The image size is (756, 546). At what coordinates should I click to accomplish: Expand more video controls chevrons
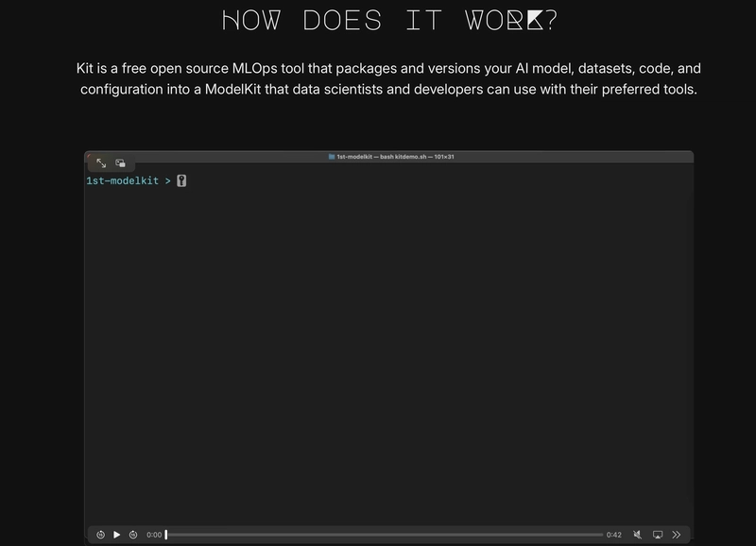pos(677,535)
